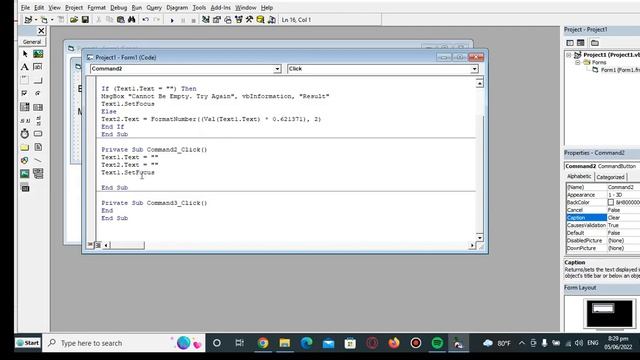640x360 pixels.
Task: Open the File menu
Action: [25, 7]
